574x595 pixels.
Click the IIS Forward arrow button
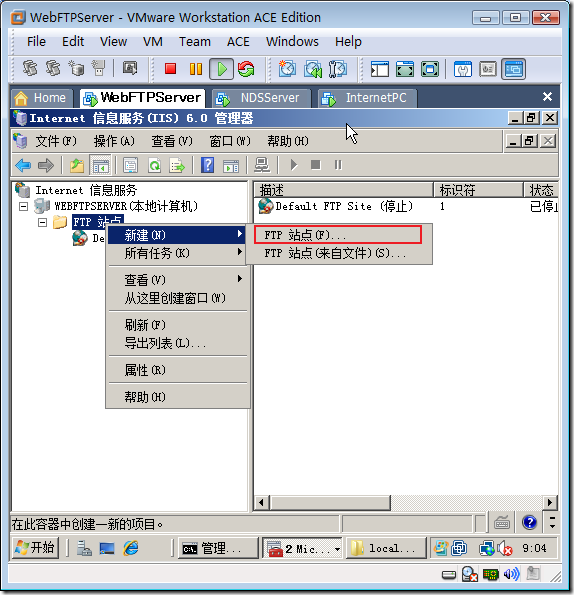[x=46, y=165]
